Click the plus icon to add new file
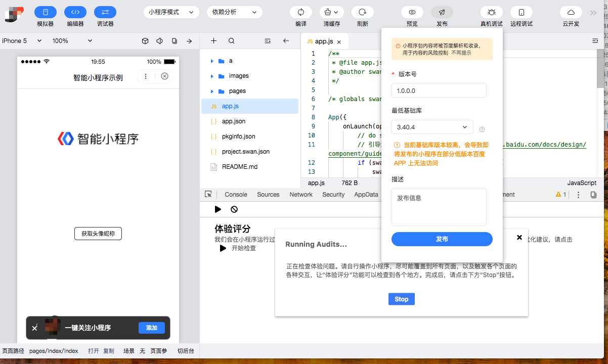The width and height of the screenshot is (608, 364). click(213, 41)
